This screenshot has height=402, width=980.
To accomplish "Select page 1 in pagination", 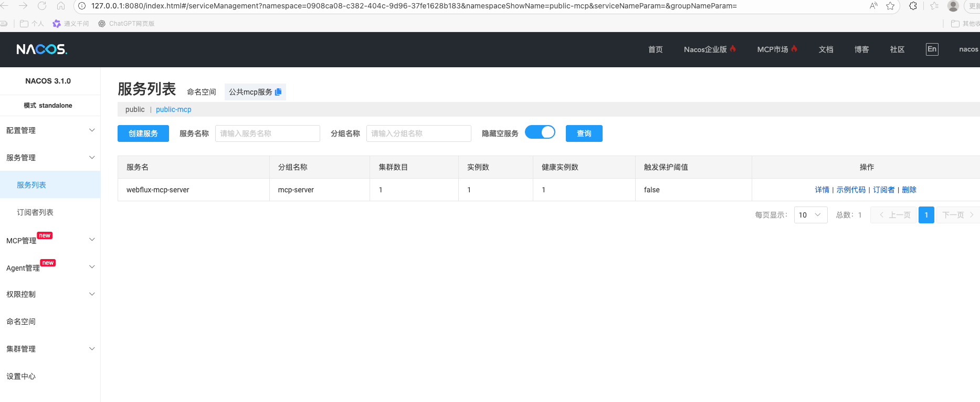I will click(x=926, y=215).
